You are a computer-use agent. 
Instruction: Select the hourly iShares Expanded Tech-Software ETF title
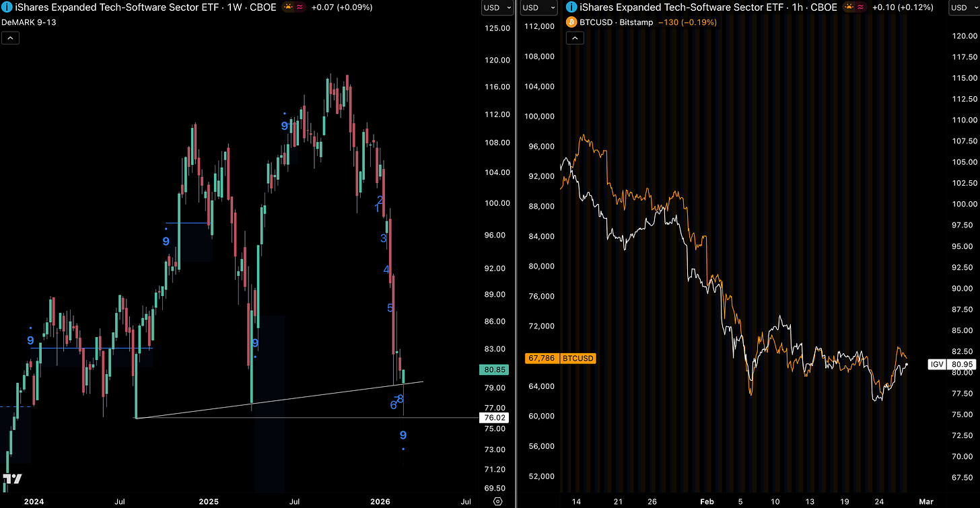coord(709,7)
